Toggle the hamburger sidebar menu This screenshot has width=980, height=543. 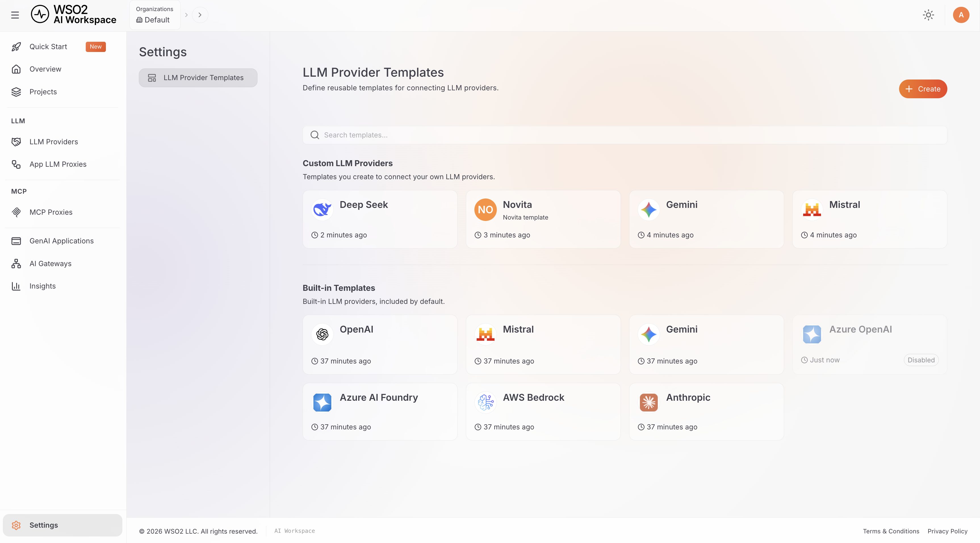point(15,15)
